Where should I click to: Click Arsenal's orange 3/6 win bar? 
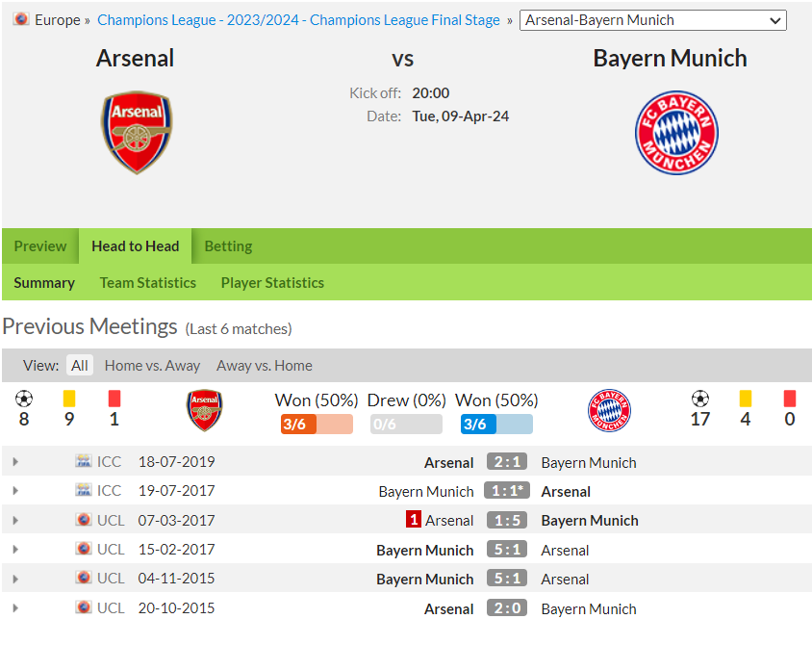click(317, 425)
